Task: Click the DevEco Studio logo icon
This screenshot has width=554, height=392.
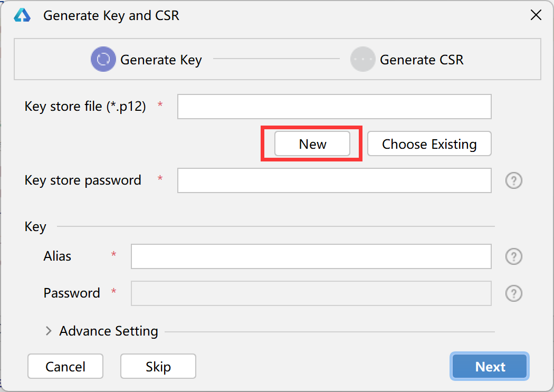Action: coord(22,15)
